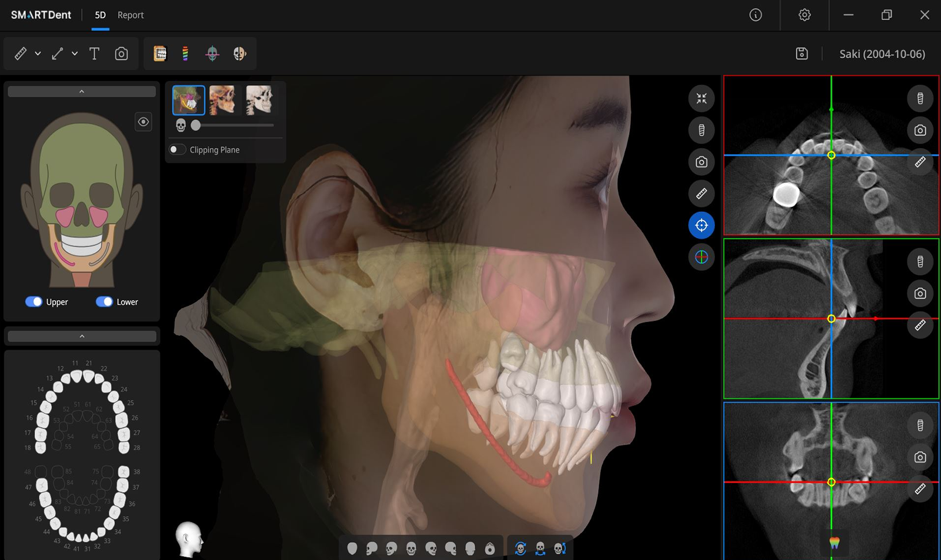Click the face profile split icon
941x560 pixels.
239,54
